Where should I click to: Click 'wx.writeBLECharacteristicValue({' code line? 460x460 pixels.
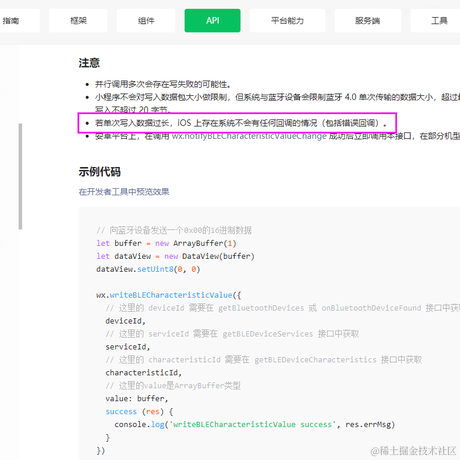tap(168, 295)
